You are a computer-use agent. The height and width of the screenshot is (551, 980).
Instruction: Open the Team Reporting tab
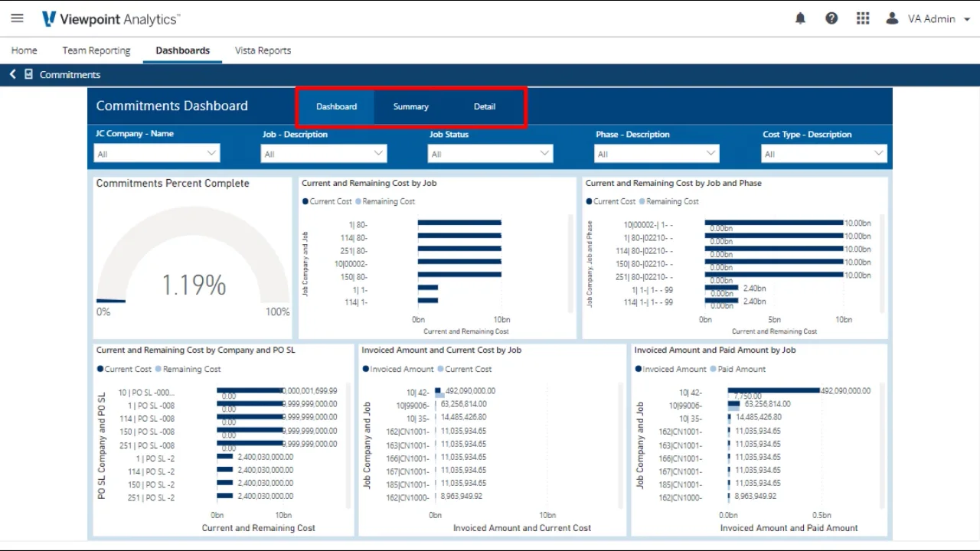tap(96, 51)
